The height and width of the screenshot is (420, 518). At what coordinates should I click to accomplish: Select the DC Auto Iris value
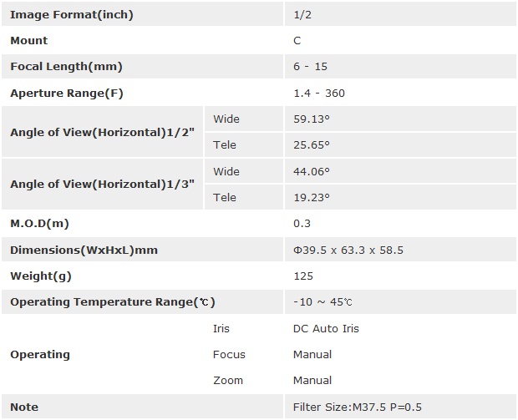click(x=326, y=328)
